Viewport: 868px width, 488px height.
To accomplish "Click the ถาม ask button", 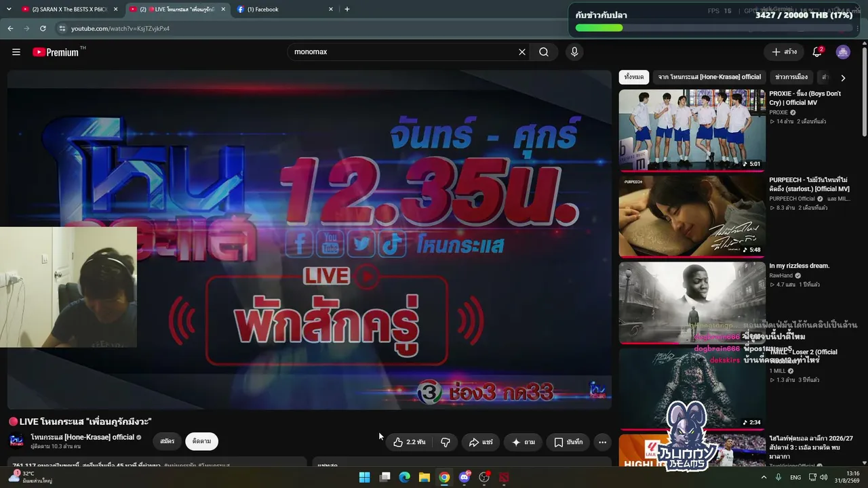I will 523,442.
